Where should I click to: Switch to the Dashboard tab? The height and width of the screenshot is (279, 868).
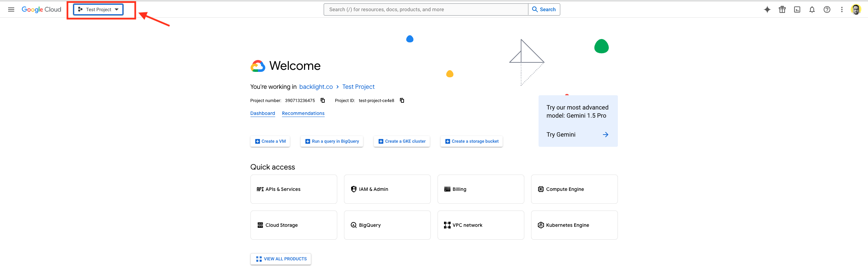263,113
